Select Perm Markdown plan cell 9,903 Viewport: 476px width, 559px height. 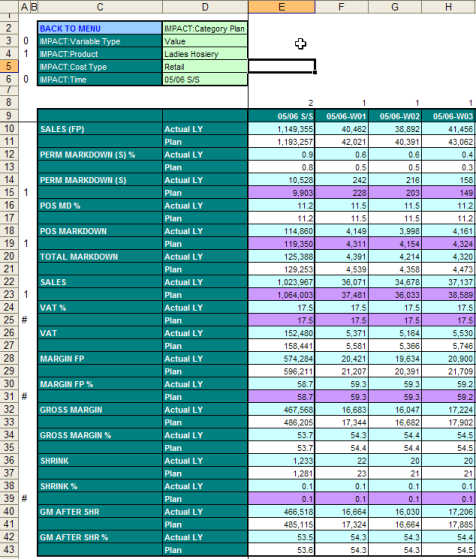(x=281, y=193)
